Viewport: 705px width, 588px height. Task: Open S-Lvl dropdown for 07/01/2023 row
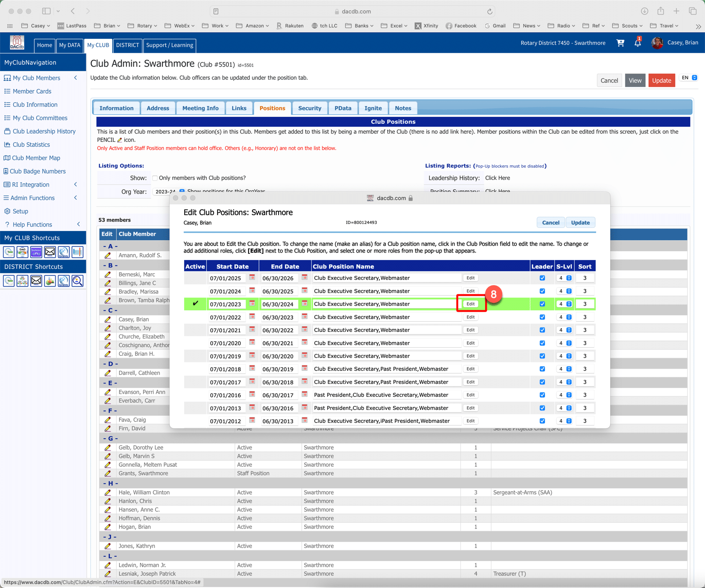click(x=564, y=304)
